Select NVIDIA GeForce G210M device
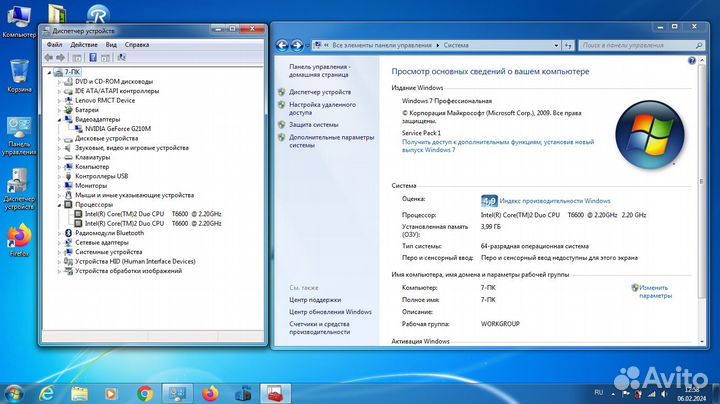Viewport: 720px width, 404px height. [x=118, y=129]
